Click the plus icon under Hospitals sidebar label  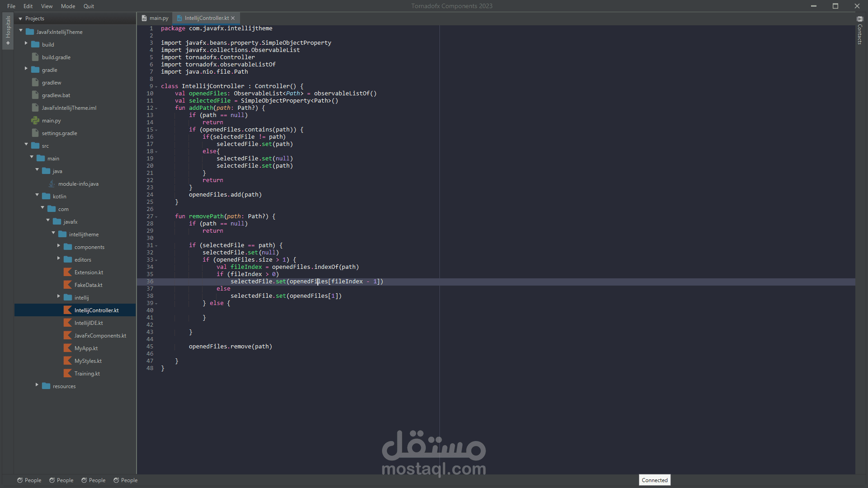click(8, 43)
